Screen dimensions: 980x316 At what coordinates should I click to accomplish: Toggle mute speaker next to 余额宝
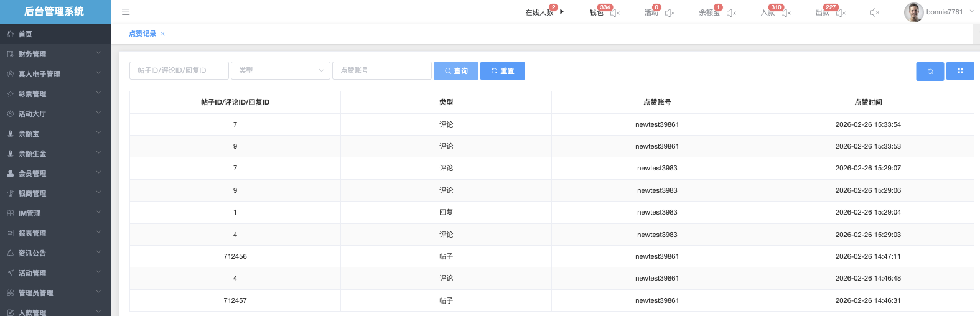click(731, 13)
